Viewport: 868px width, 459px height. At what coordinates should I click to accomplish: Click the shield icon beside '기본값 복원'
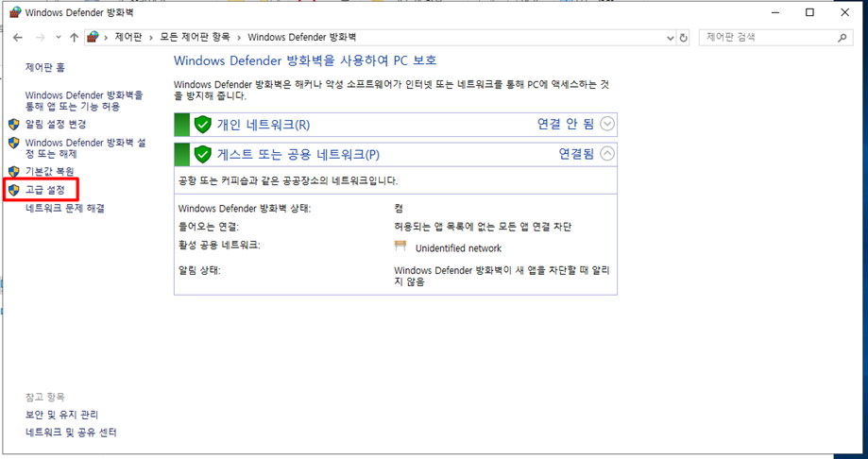point(14,171)
